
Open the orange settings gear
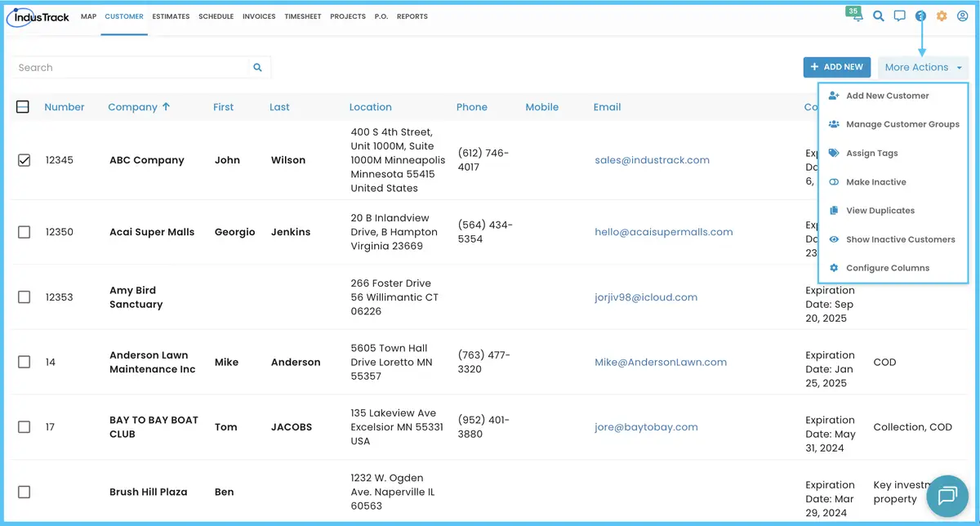pos(942,16)
